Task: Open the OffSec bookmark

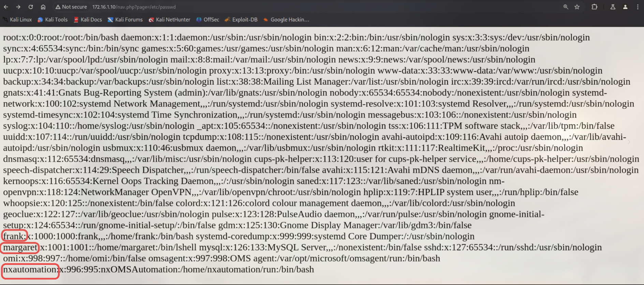Action: point(208,20)
